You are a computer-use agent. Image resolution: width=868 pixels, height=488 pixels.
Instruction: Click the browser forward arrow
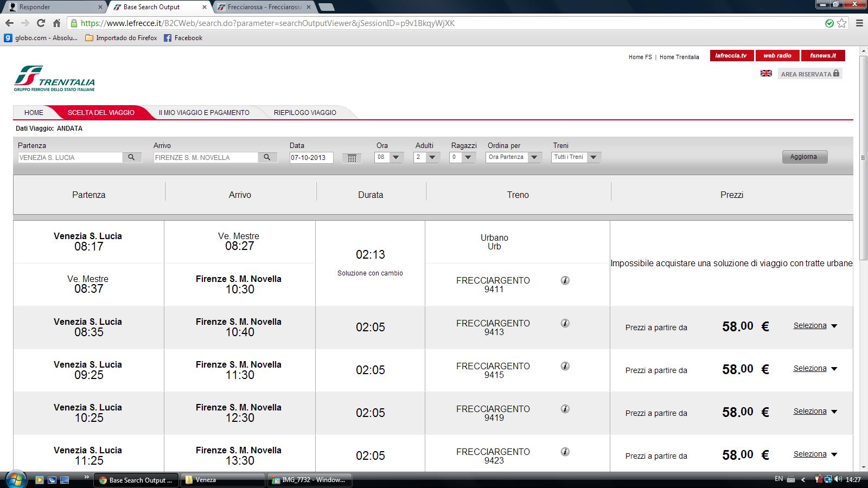tap(25, 23)
